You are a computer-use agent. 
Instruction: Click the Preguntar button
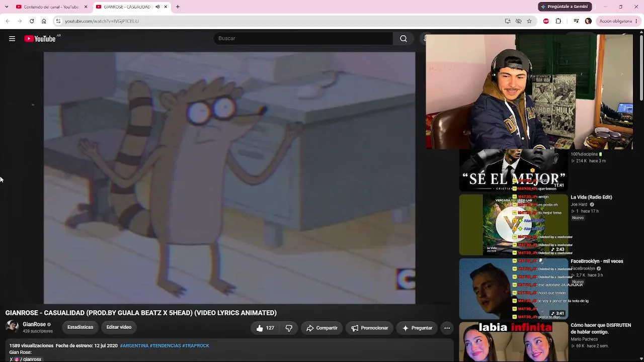point(417,328)
